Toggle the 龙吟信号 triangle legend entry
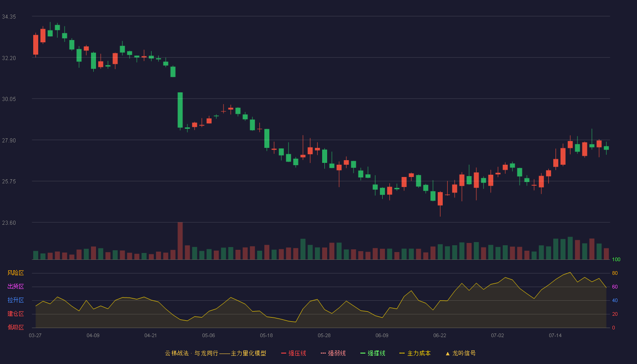This screenshot has height=364, width=637. point(460,353)
